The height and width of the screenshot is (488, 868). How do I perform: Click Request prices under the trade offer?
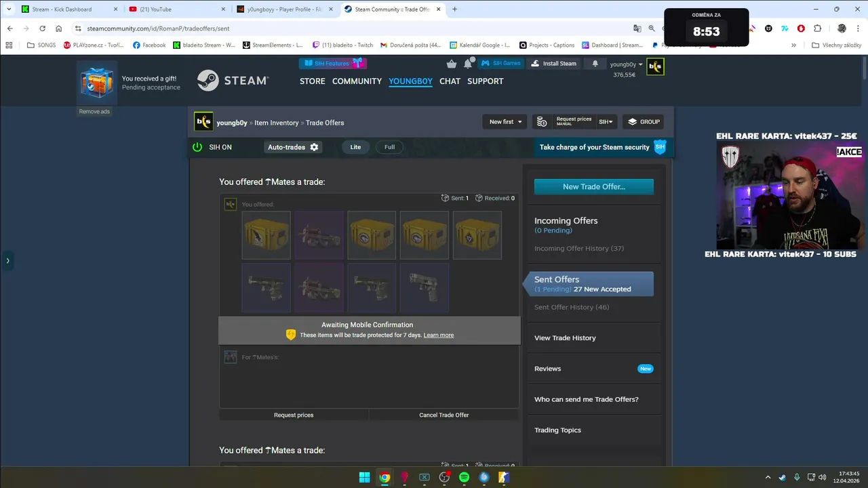[294, 415]
